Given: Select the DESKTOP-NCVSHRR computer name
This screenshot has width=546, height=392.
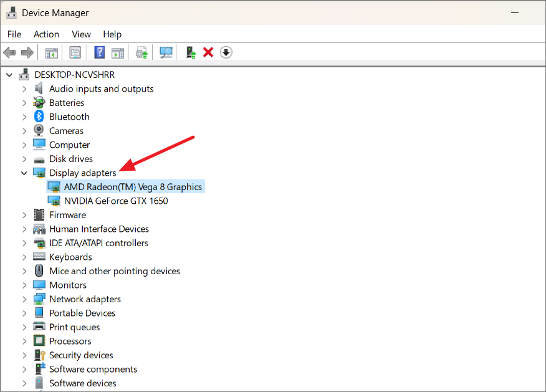Looking at the screenshot, I should click(75, 75).
